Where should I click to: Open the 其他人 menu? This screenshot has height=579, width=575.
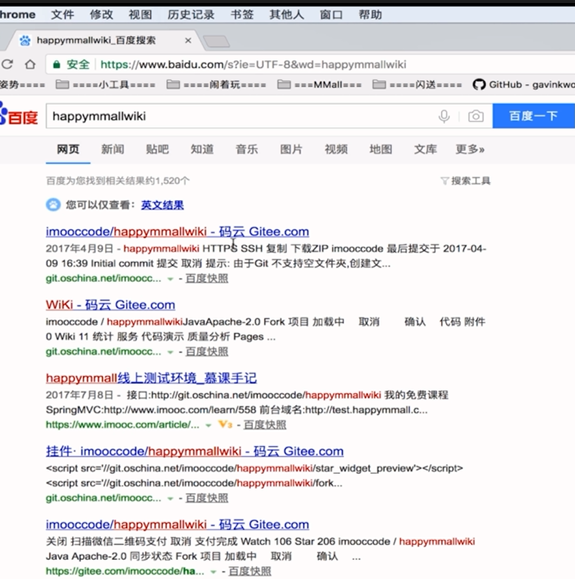[287, 15]
